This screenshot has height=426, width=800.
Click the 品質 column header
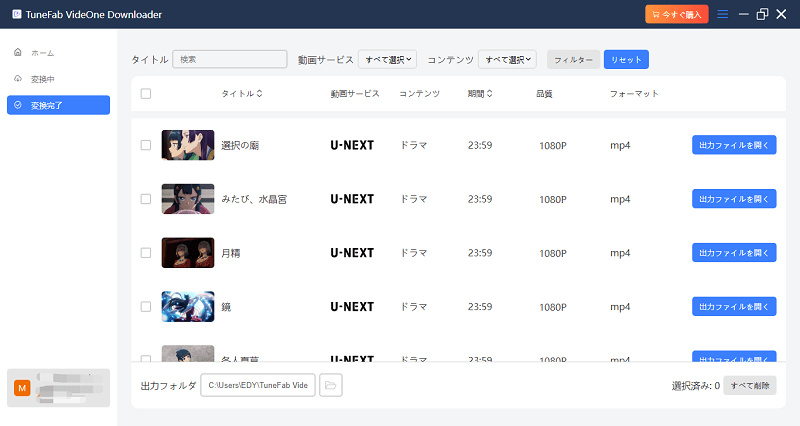pyautogui.click(x=544, y=93)
